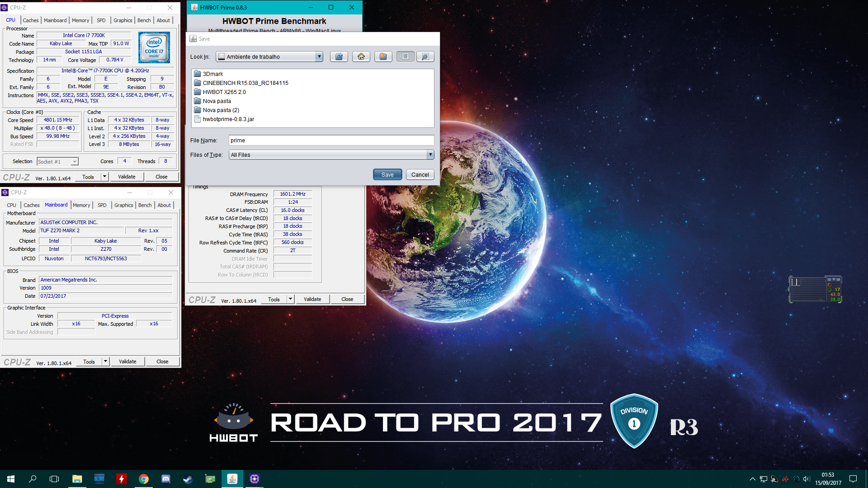Click the Create New Folder icon
868x488 pixels.
click(x=383, y=56)
